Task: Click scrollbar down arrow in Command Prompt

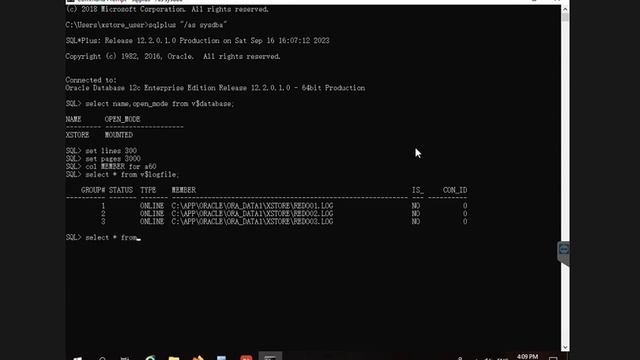Action: [x=565, y=347]
